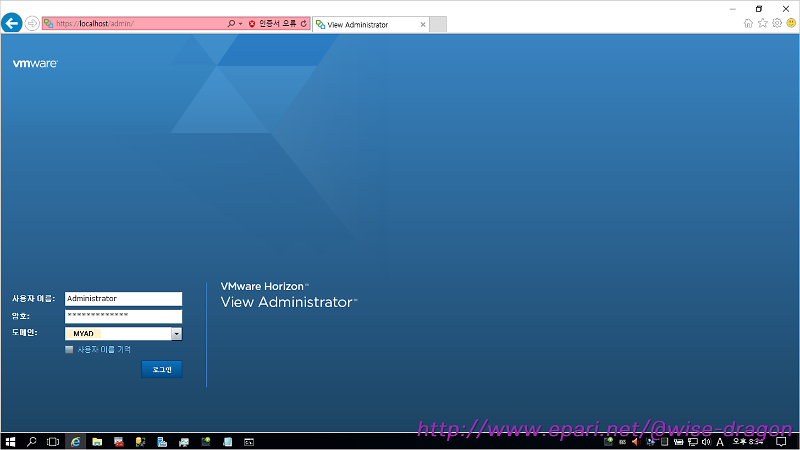Click the vmware logo
Screen dimensions: 800x450
click(x=35, y=63)
